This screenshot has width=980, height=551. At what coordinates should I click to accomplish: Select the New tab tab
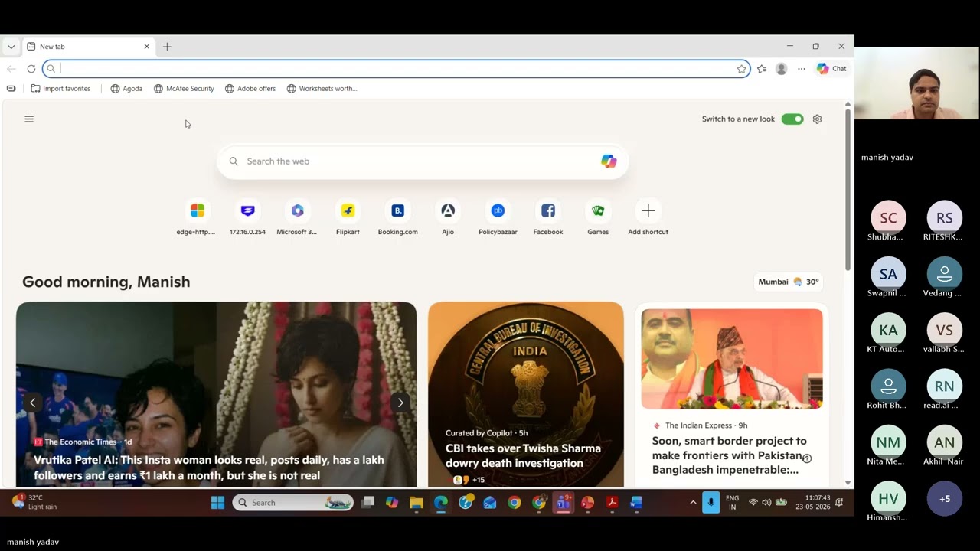click(88, 47)
